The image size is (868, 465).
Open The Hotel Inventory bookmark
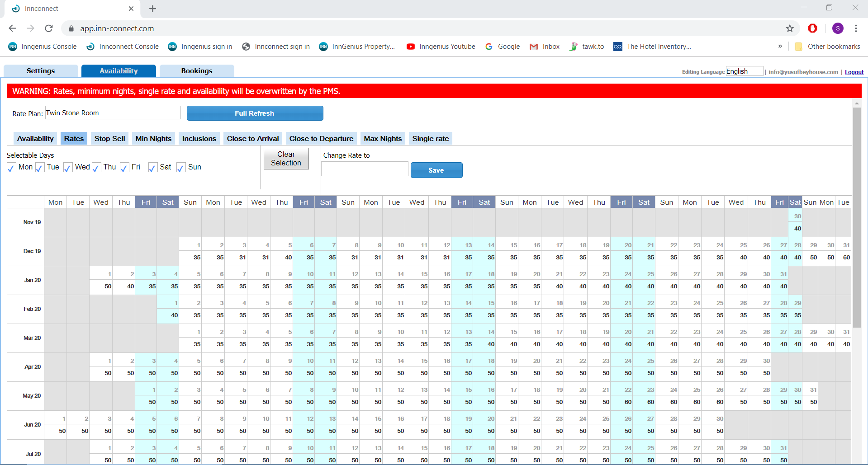tap(652, 47)
